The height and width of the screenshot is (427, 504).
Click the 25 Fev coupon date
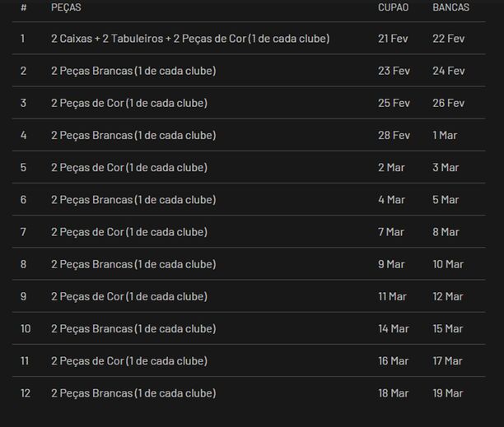(x=394, y=103)
